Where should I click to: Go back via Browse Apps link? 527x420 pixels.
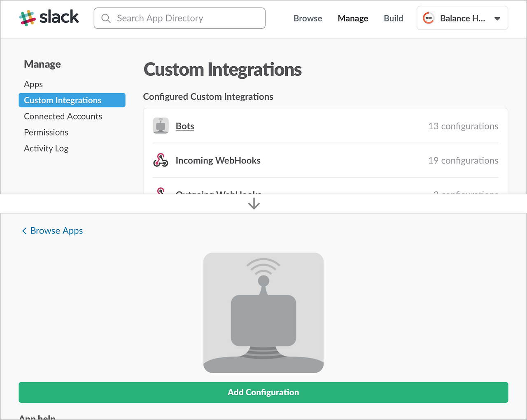tap(56, 231)
